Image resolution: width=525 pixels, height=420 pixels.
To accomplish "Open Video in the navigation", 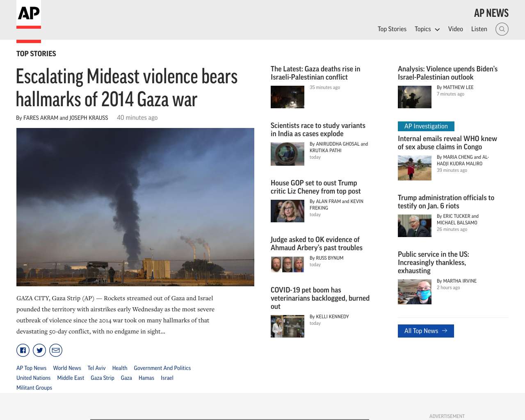I will (456, 29).
